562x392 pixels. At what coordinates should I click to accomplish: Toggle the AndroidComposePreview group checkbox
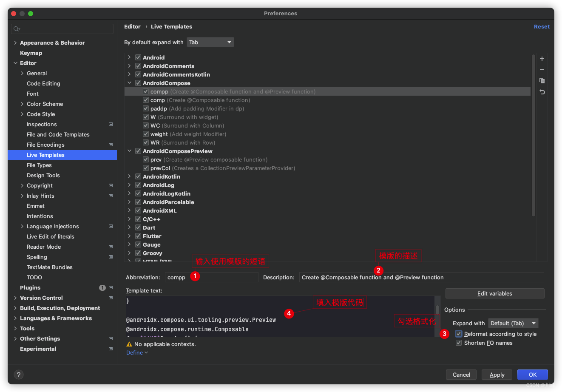138,151
